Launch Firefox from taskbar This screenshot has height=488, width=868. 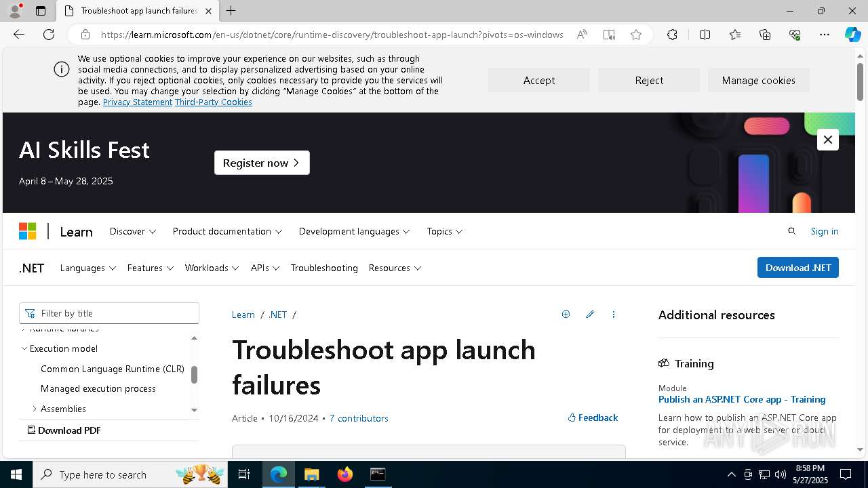(344, 474)
